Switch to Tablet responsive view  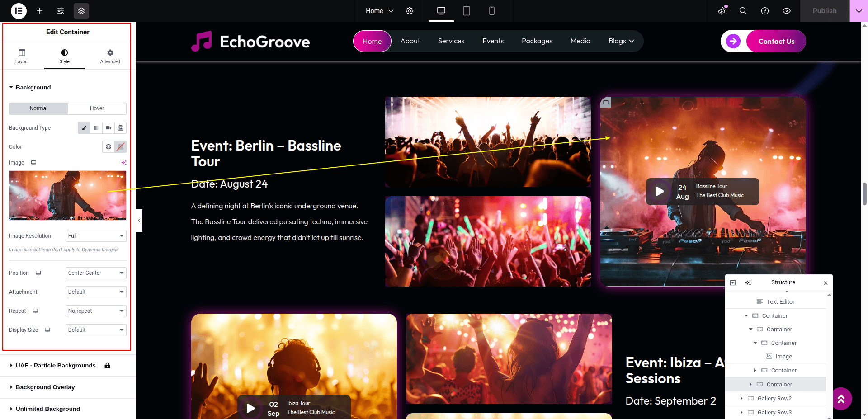(467, 11)
